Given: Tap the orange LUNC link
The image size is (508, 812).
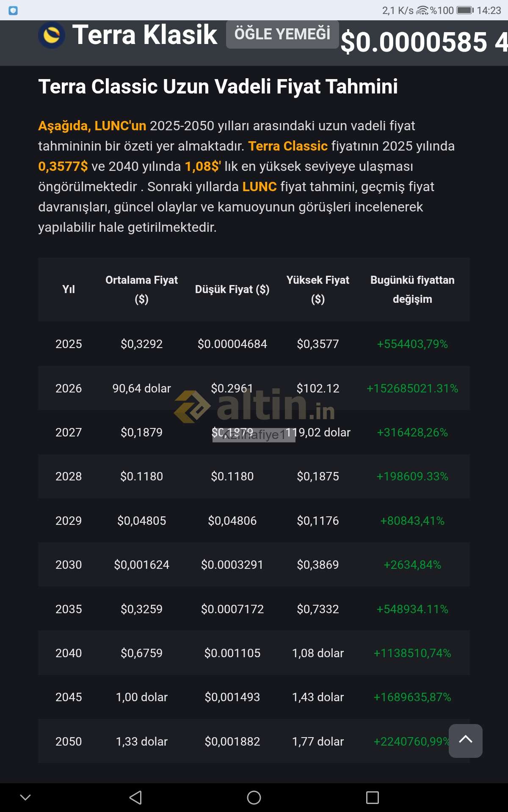Looking at the screenshot, I should coord(260,187).
